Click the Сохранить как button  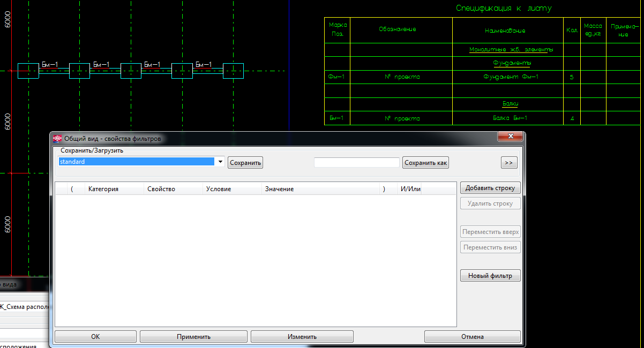click(x=425, y=163)
